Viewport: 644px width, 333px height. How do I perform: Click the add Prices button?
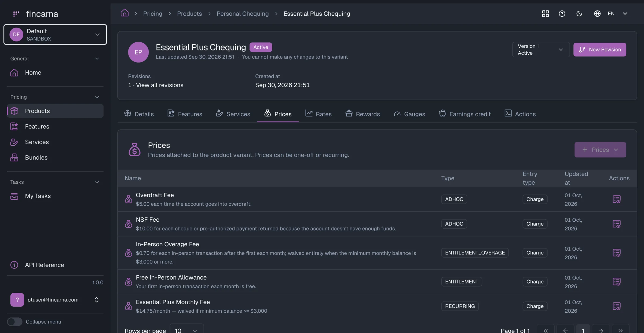coord(600,150)
